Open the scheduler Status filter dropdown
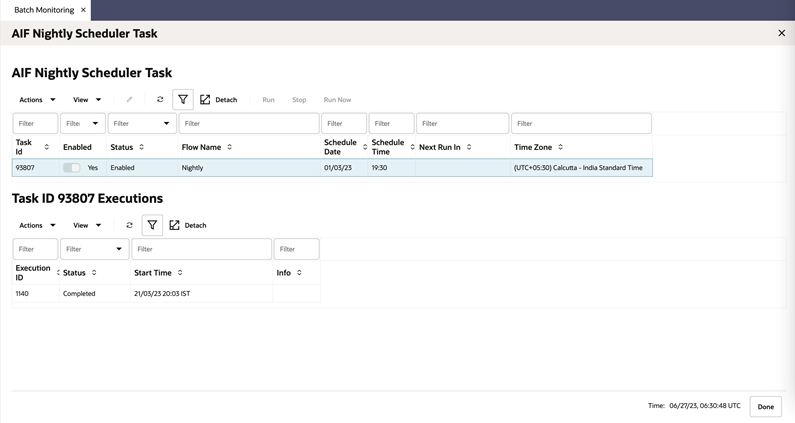This screenshot has width=795, height=423. coord(166,123)
